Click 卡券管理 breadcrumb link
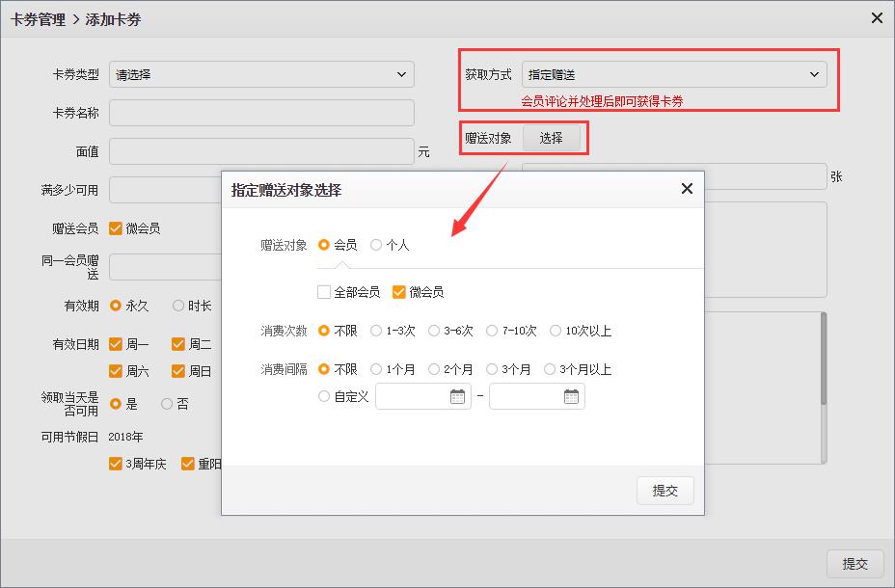Image resolution: width=895 pixels, height=588 pixels. click(37, 19)
